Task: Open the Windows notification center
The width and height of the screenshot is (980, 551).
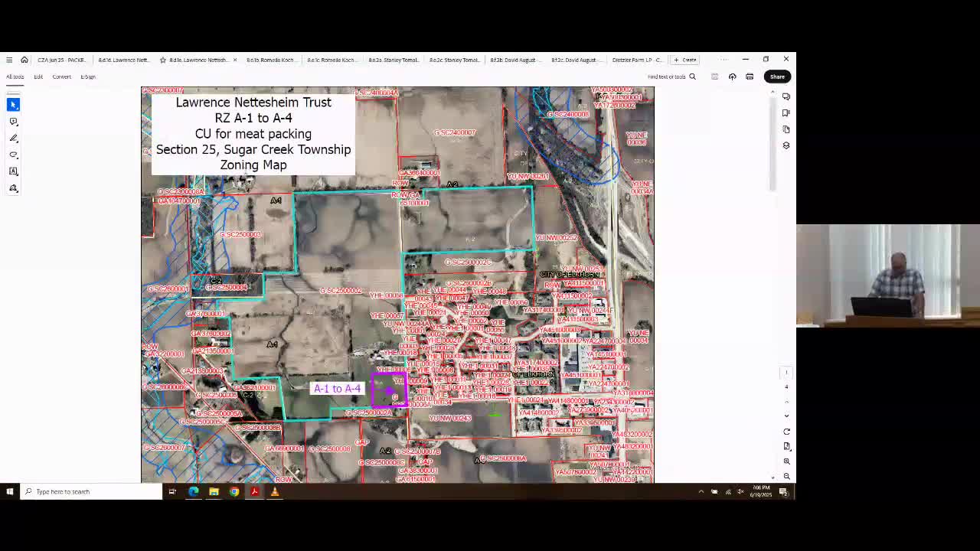Action: click(784, 491)
